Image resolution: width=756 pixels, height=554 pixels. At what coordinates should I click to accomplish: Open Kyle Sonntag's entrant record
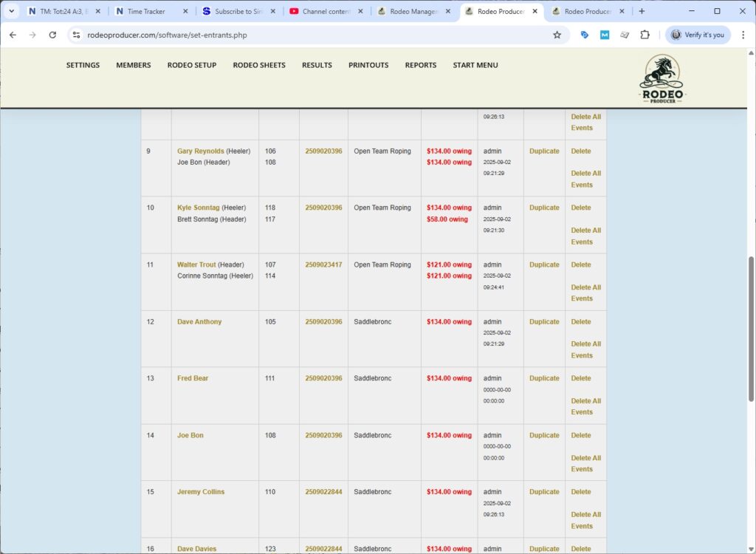coord(198,208)
